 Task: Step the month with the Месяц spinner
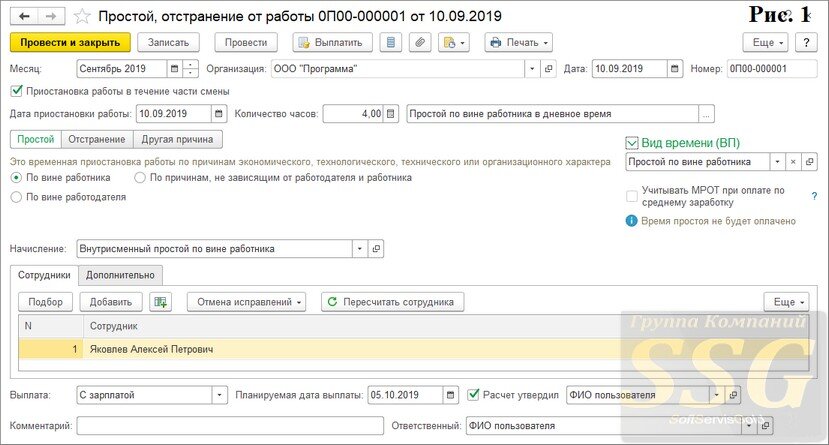[x=190, y=69]
